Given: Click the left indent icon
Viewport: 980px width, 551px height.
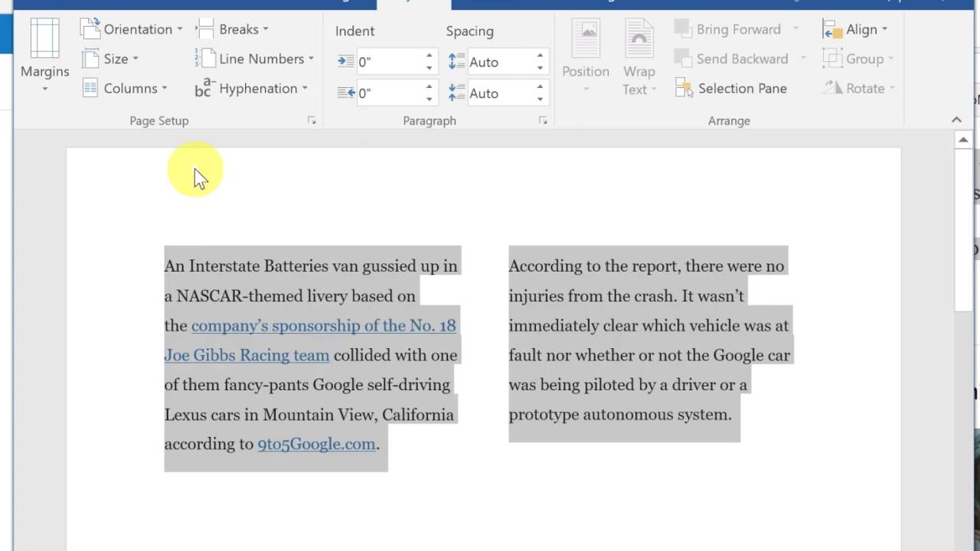Looking at the screenshot, I should (x=346, y=62).
